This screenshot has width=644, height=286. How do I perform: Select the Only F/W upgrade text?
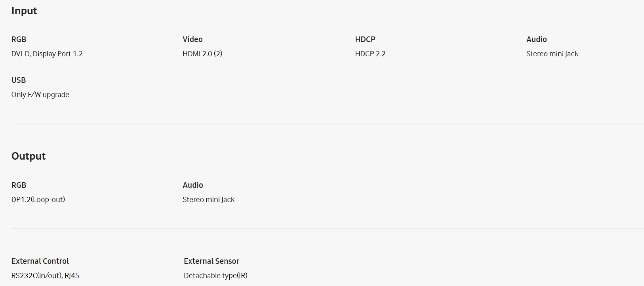tap(40, 95)
